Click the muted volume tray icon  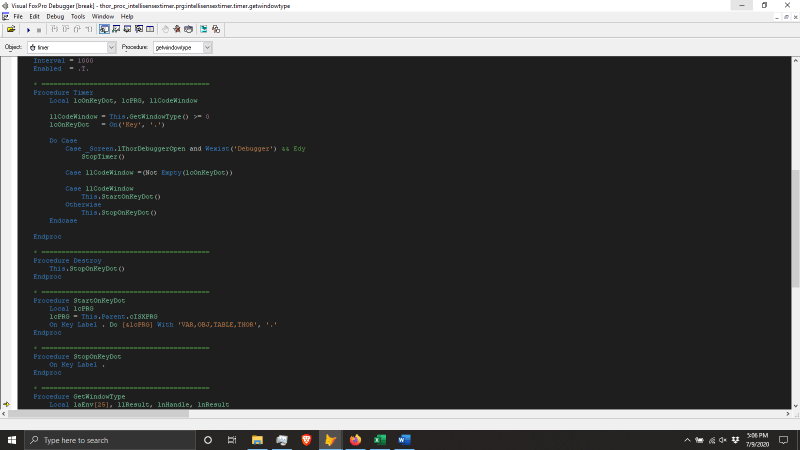pos(723,440)
